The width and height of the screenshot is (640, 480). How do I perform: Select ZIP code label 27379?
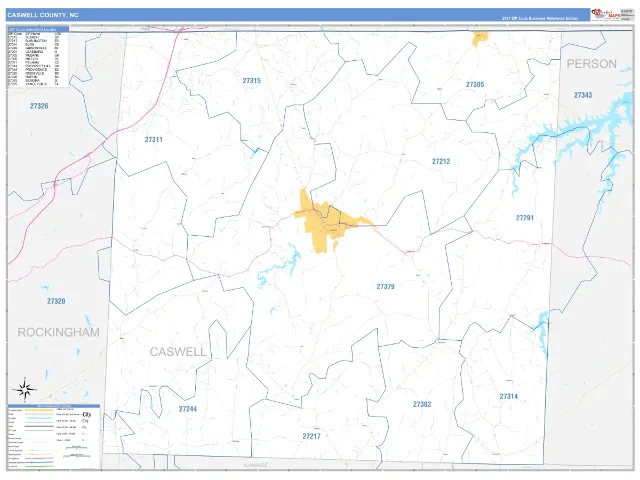[x=386, y=287]
